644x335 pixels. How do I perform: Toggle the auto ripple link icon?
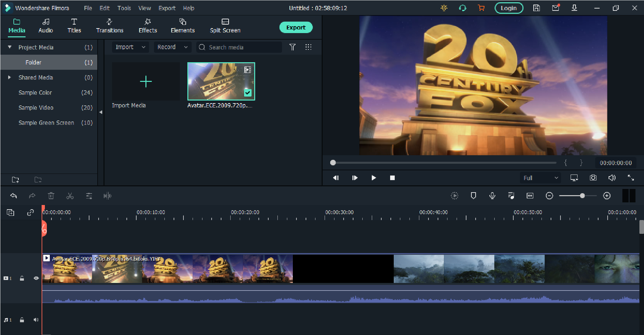tap(30, 213)
